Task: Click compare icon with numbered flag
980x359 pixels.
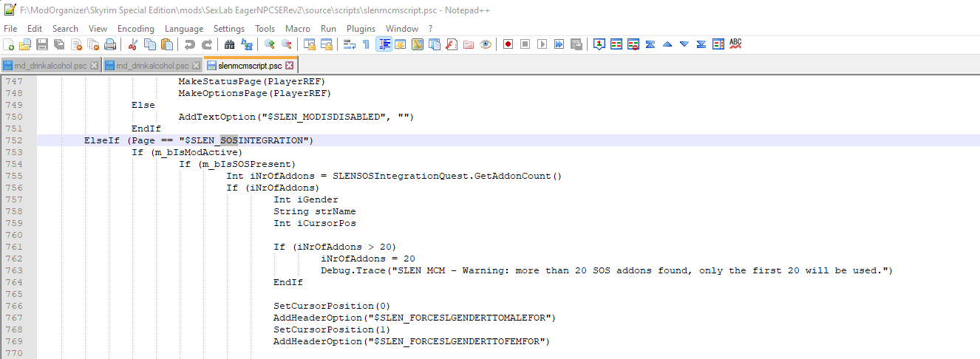Action: tap(599, 44)
